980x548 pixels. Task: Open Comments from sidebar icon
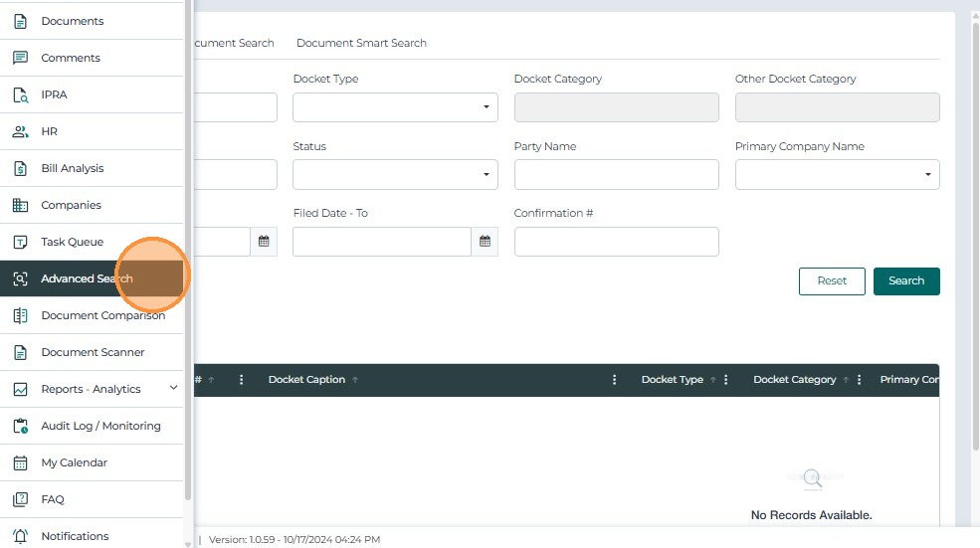(20, 58)
